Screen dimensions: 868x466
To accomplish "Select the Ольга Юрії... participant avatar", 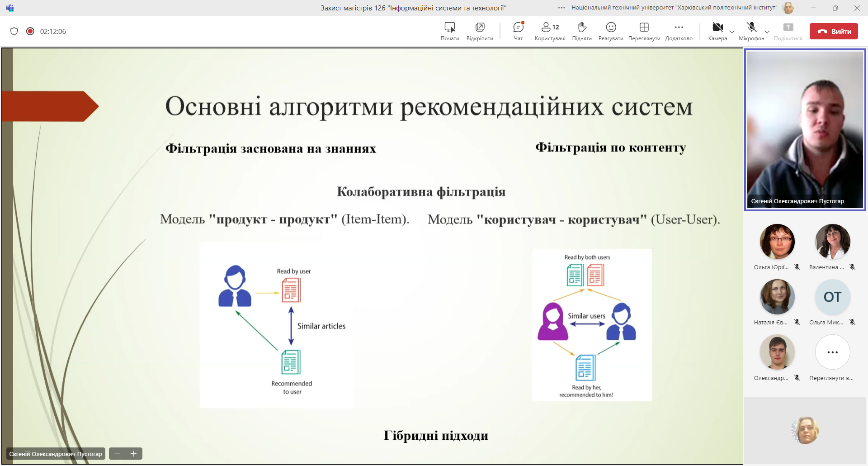I will (x=777, y=242).
